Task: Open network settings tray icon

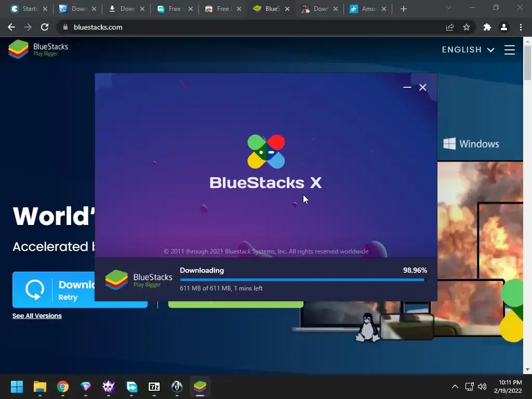Action: click(469, 387)
